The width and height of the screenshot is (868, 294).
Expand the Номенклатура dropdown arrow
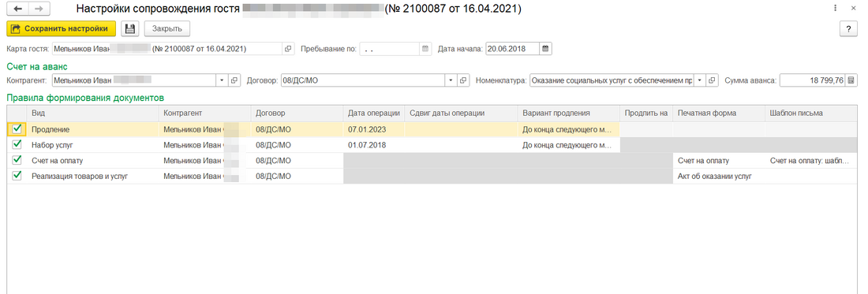pos(701,80)
